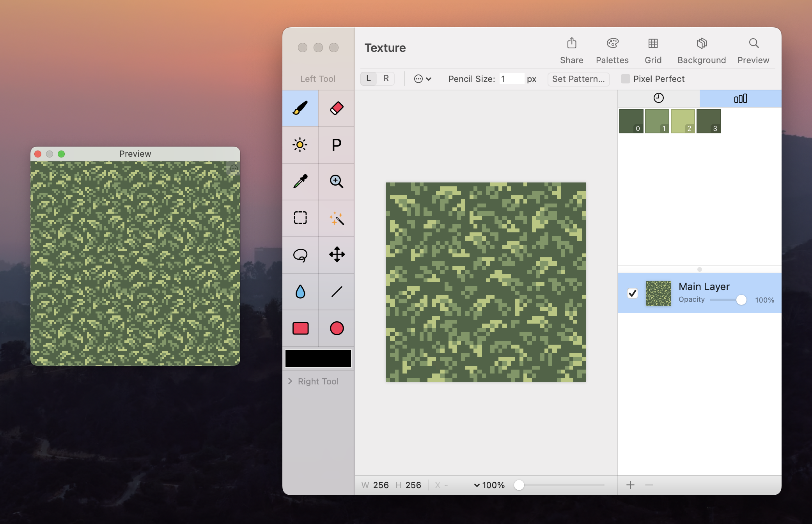812x524 pixels.
Task: Select the Magic Wand tool
Action: 337,218
